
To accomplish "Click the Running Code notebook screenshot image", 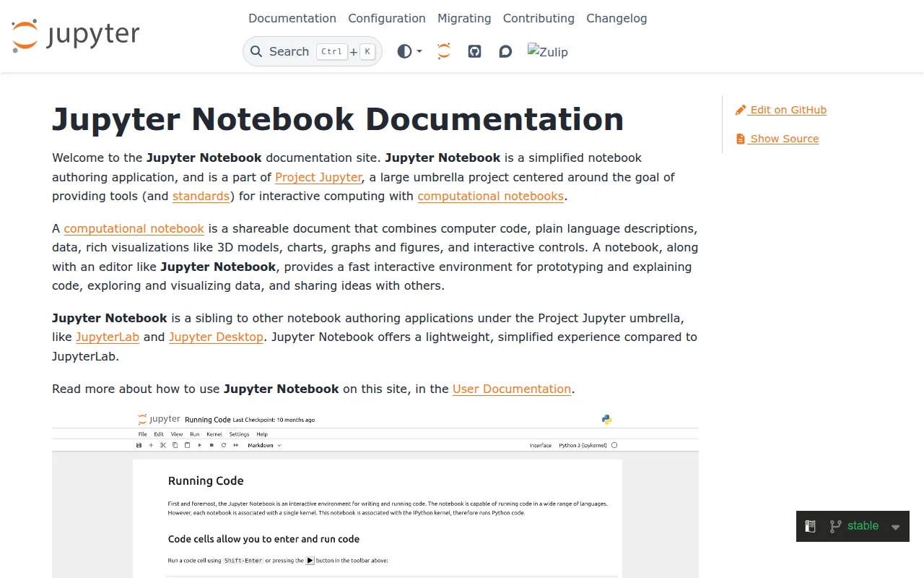I will point(375,495).
